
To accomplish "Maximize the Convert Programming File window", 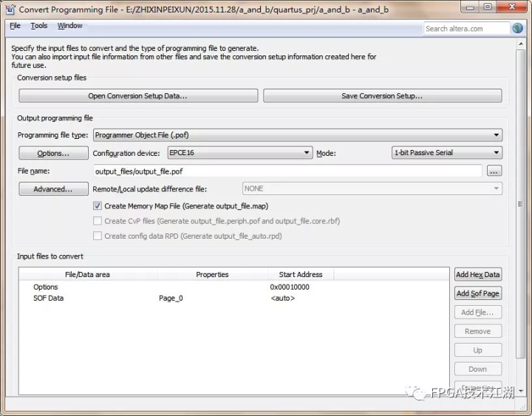I will click(488, 7).
